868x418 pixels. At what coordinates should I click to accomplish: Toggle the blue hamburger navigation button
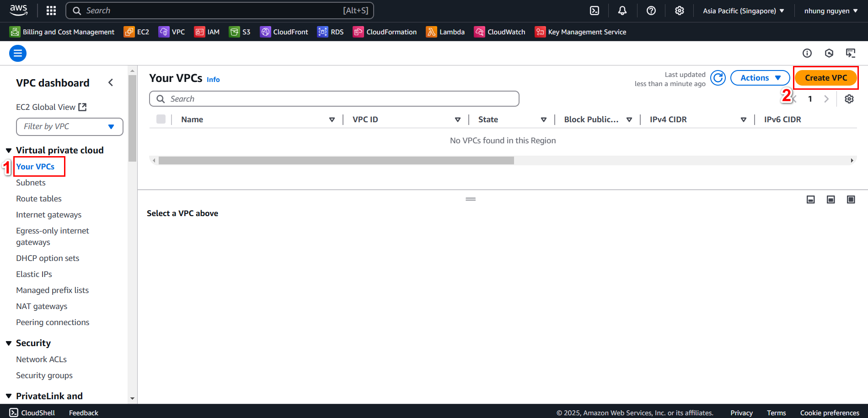pyautogui.click(x=18, y=54)
